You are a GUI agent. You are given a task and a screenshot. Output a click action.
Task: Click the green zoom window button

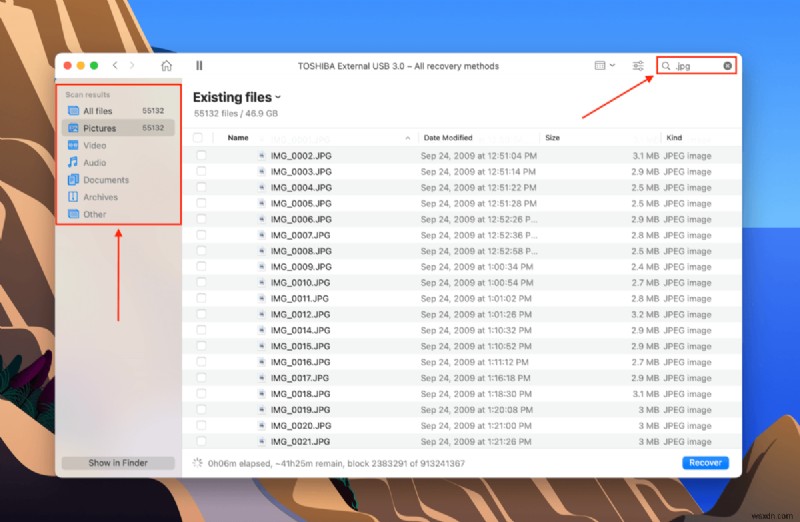coord(94,65)
